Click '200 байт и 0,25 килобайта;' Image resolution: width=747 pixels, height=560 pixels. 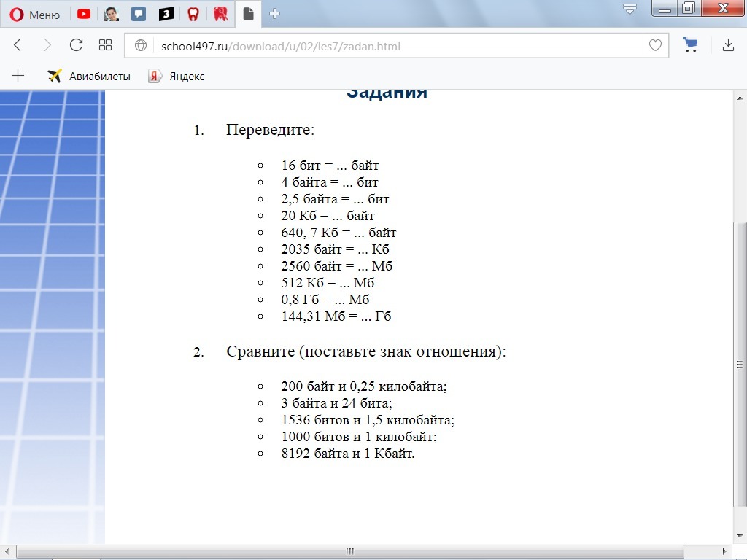(364, 386)
